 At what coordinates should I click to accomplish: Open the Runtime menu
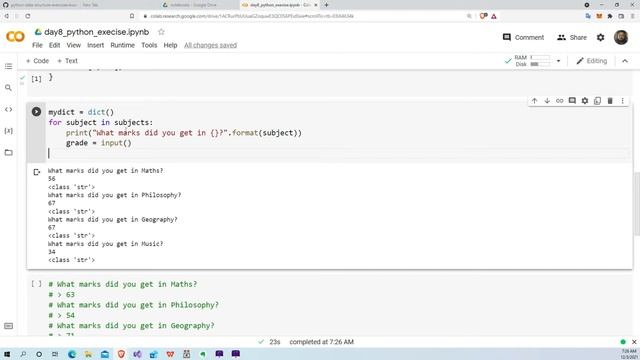point(122,45)
